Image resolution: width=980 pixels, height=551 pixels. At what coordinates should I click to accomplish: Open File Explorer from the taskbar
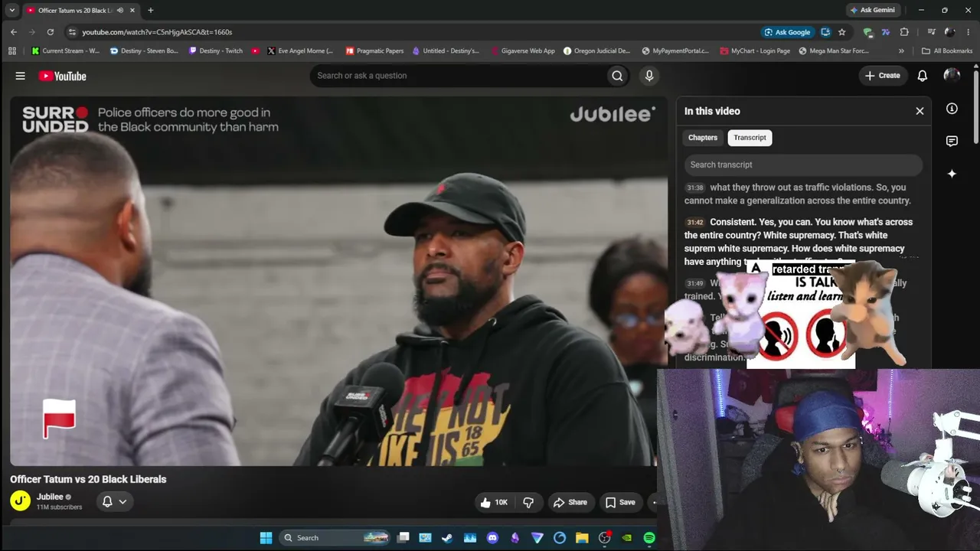pos(582,538)
